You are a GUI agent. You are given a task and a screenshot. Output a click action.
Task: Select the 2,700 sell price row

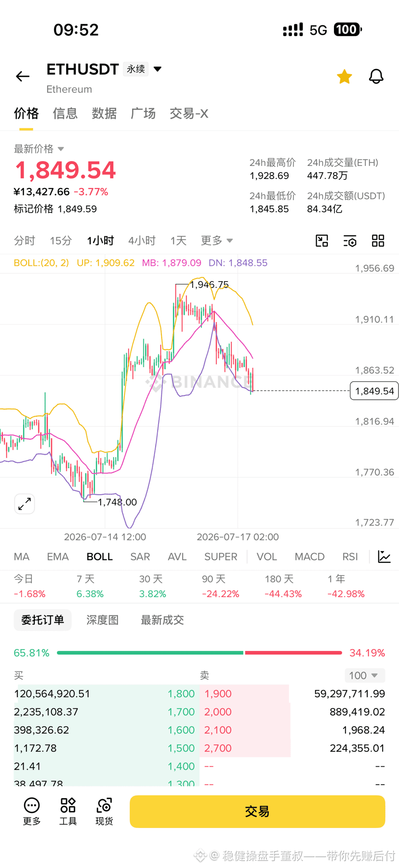[x=293, y=748]
